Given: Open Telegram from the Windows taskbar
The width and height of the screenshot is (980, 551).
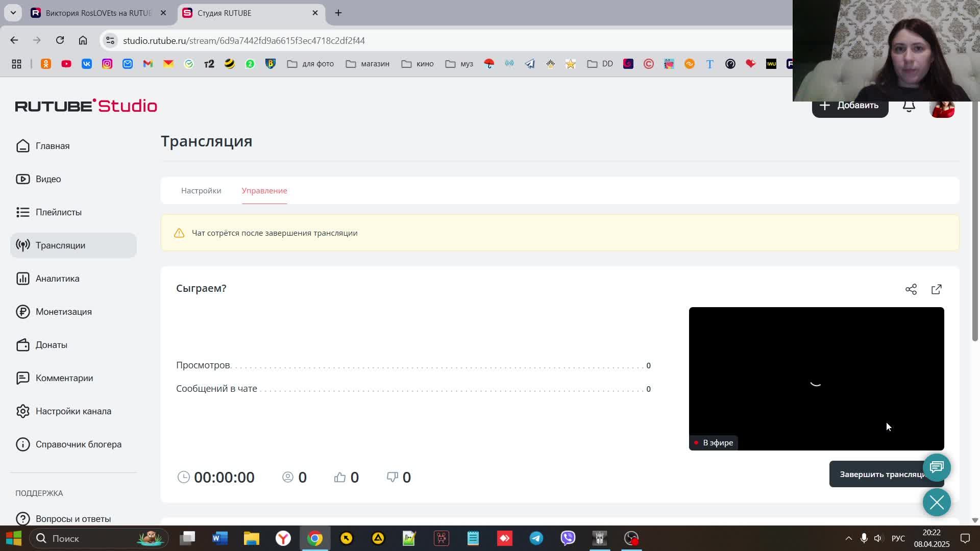Looking at the screenshot, I should [536, 538].
